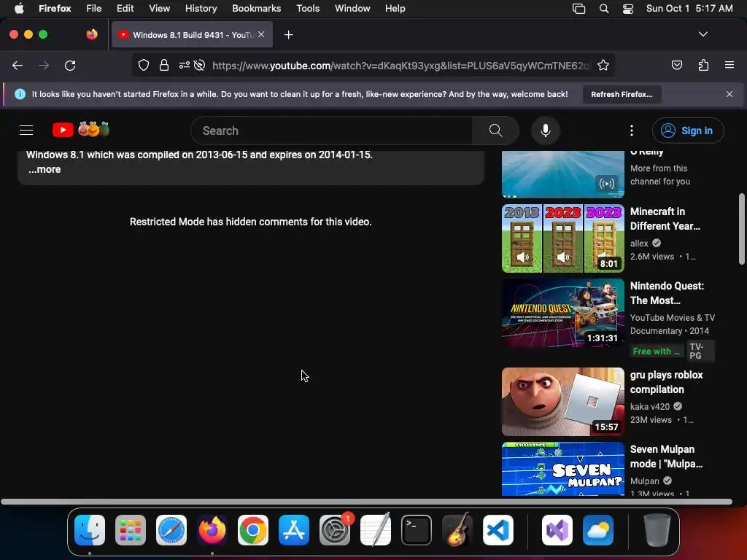
Task: Focus the YouTube Search field
Action: point(332,131)
